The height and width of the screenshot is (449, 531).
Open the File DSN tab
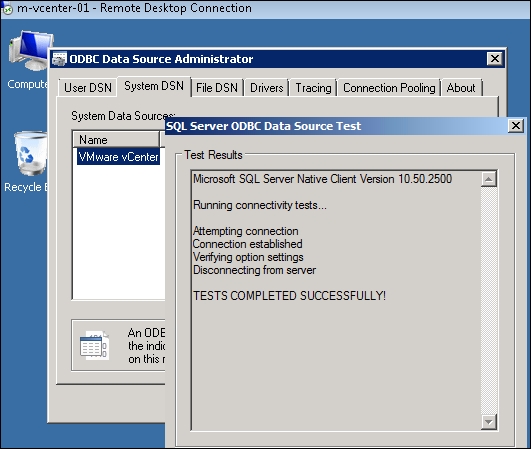click(217, 88)
